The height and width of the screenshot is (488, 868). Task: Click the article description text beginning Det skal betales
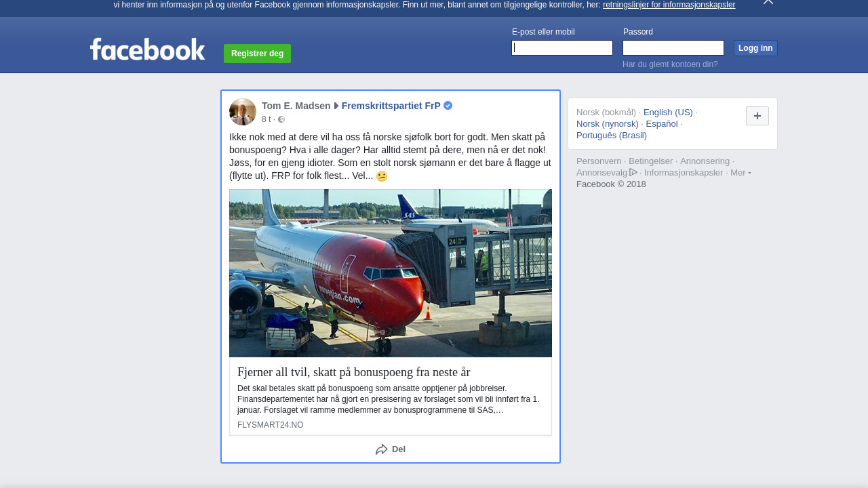389,399
